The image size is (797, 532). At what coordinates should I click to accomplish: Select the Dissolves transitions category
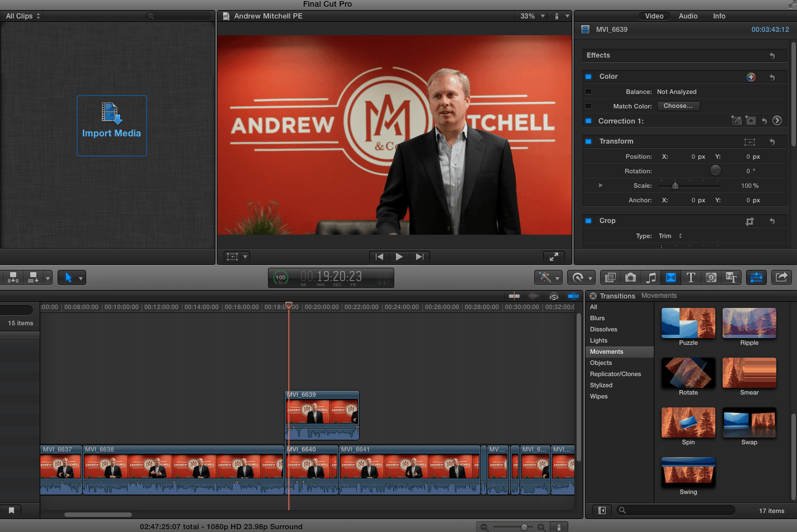603,329
